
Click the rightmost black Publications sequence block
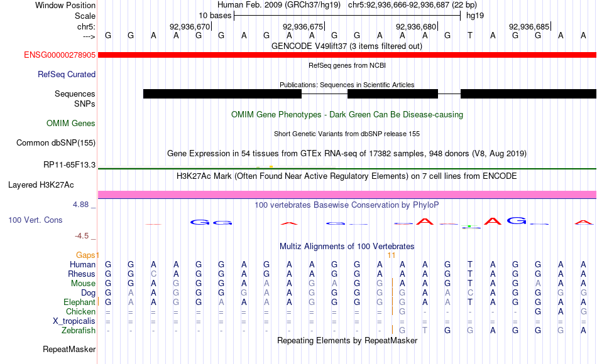[529, 94]
